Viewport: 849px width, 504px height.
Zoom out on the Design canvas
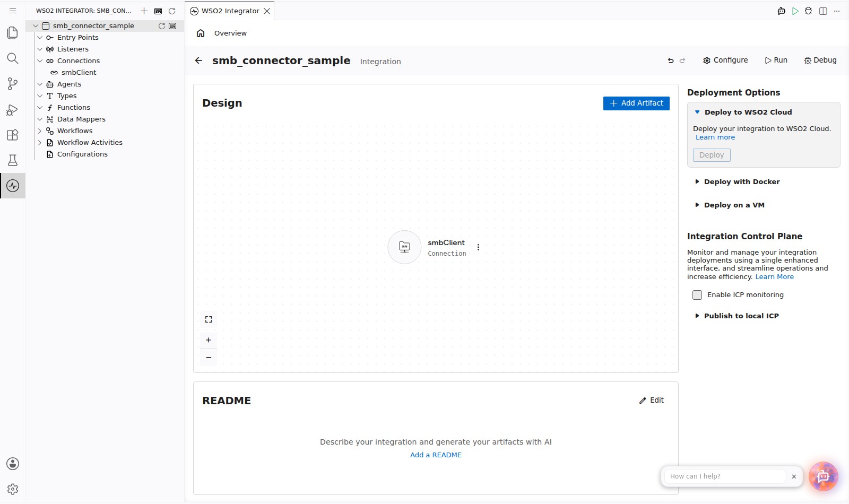click(x=209, y=358)
